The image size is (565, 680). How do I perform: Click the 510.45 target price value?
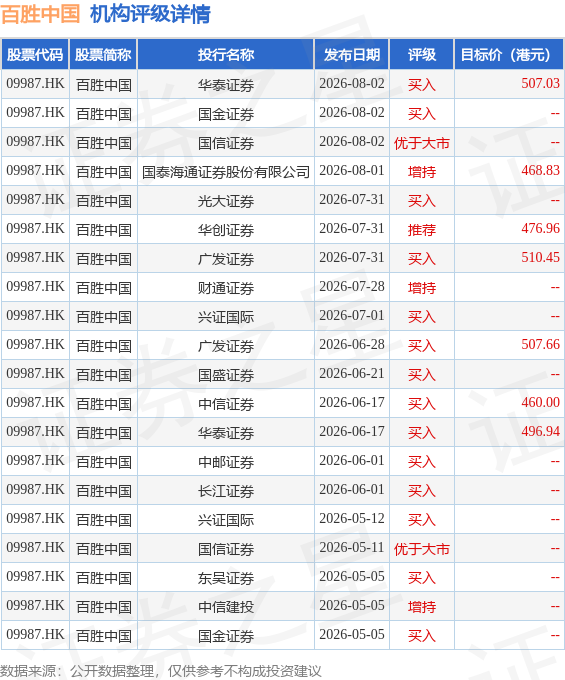click(540, 257)
